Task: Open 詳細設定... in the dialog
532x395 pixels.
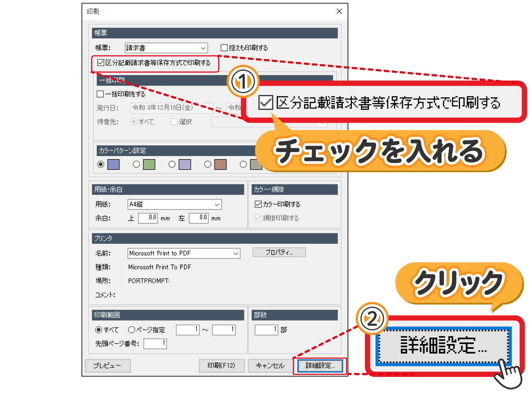Action: [x=320, y=366]
